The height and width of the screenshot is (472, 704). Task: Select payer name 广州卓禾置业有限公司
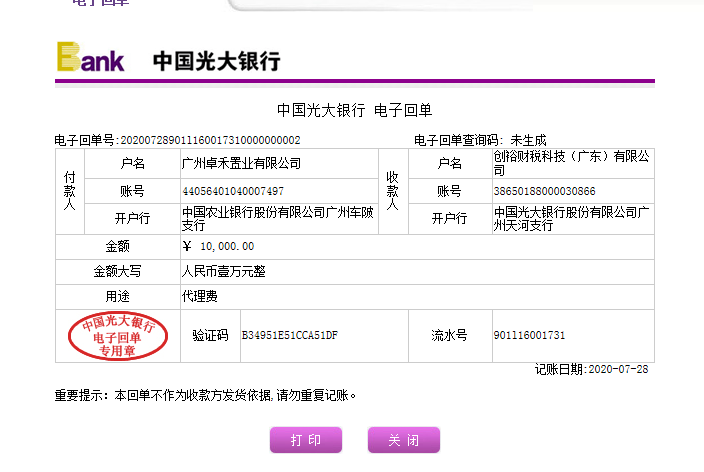241,163
